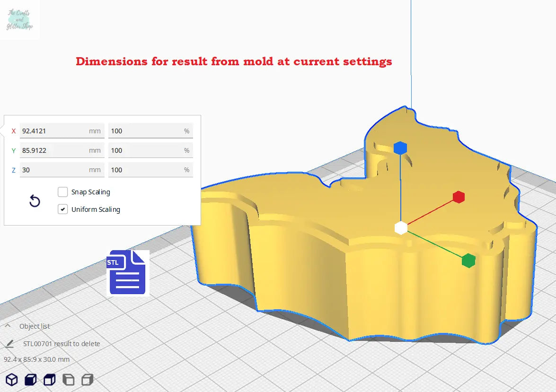Click the Y dimension field showing 85.9122
The image size is (556, 392).
[53, 150]
